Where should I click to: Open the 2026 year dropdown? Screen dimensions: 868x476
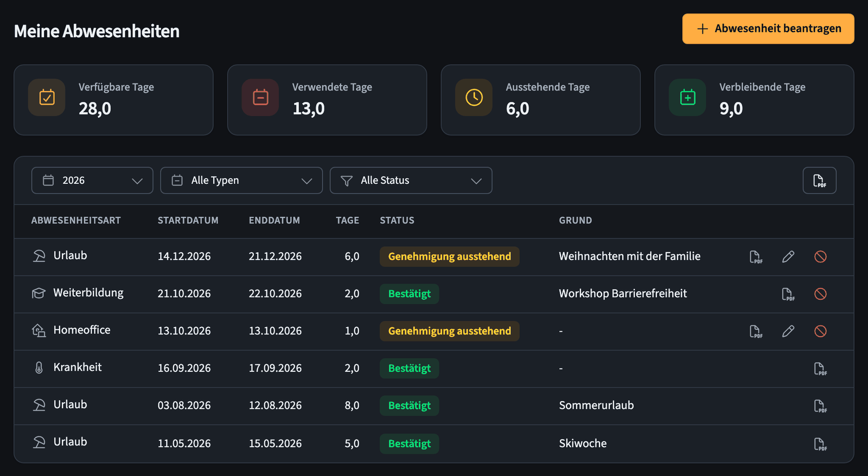click(x=92, y=181)
